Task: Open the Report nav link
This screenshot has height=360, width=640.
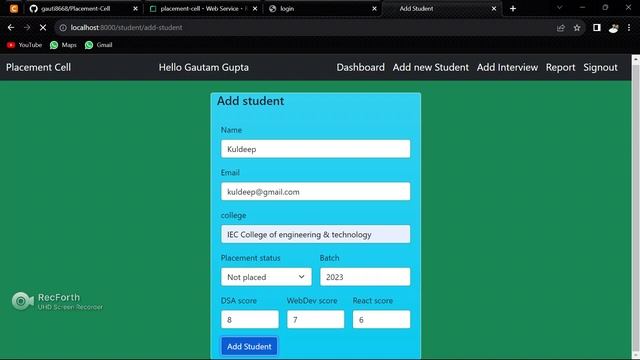Action: point(560,67)
